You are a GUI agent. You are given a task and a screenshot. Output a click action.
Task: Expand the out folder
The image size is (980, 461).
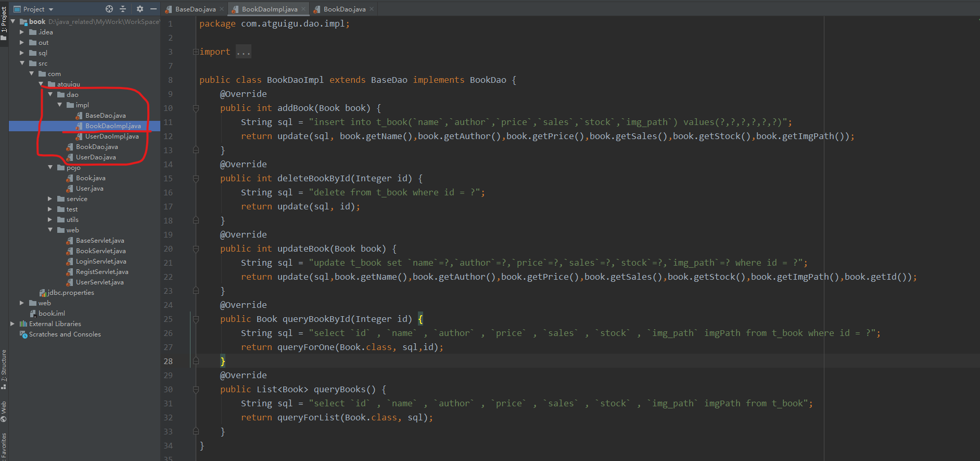(22, 42)
